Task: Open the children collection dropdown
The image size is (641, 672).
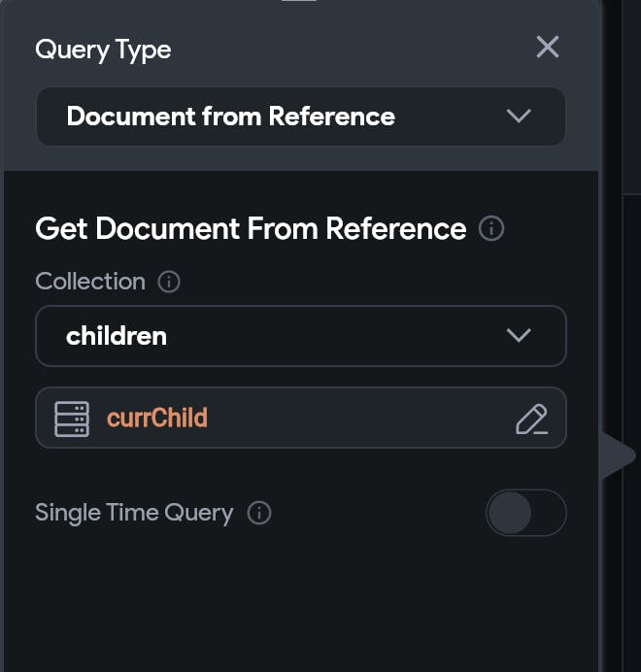Action: (282, 336)
